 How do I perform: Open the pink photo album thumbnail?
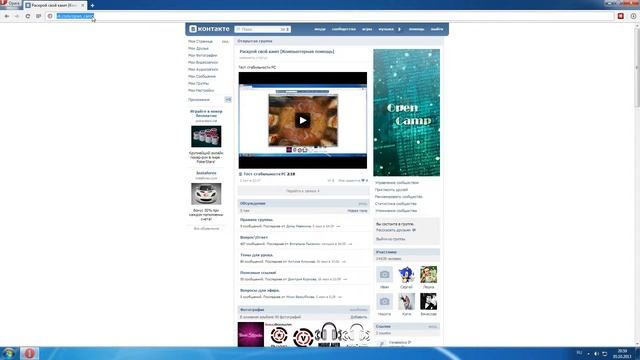[251, 334]
